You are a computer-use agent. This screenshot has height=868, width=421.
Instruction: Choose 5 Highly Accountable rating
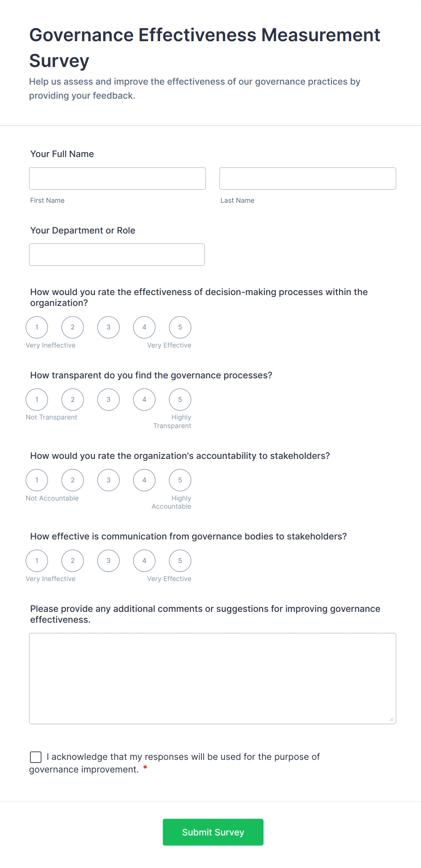coord(180,480)
